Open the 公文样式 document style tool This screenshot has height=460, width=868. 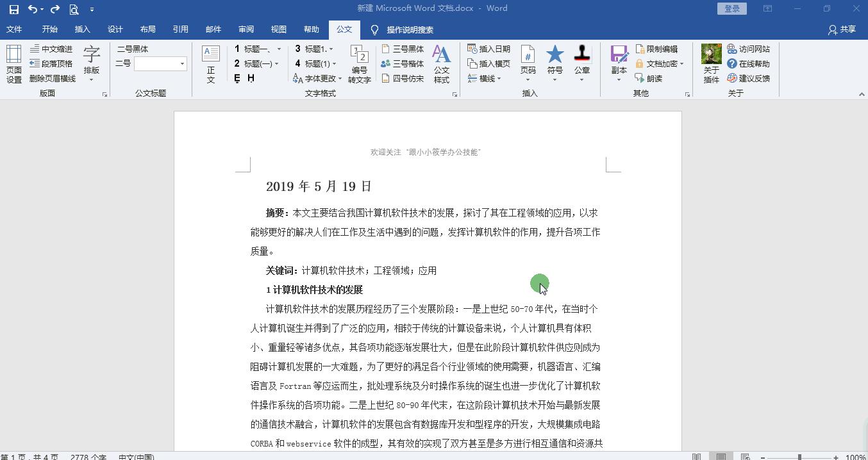pos(442,63)
